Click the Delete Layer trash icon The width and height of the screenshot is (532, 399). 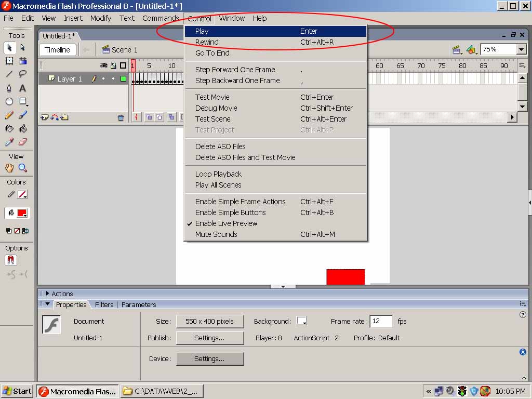click(x=121, y=118)
